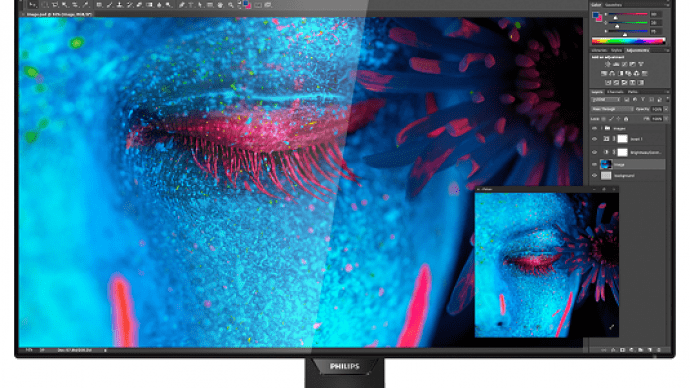The image size is (690, 388).
Task: Hide the Background layer
Action: 595,176
